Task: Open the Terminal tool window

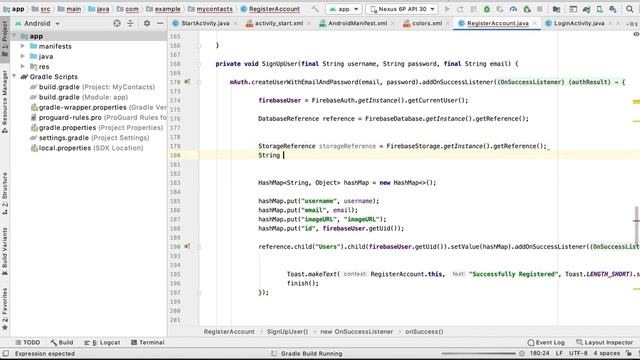Action: pos(147,342)
